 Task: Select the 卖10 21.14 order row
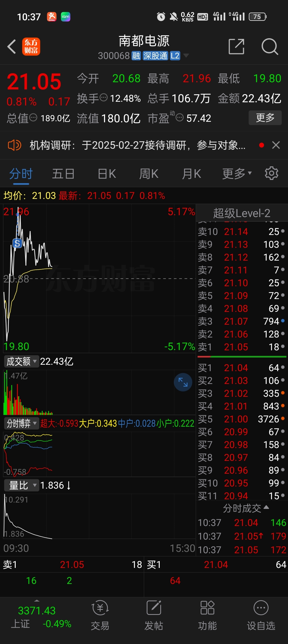pyautogui.click(x=242, y=231)
